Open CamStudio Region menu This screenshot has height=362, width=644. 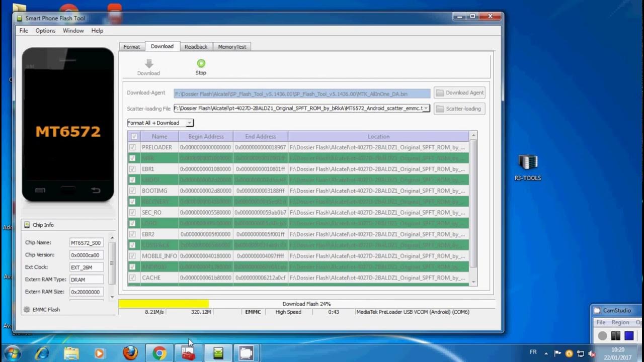(x=620, y=322)
